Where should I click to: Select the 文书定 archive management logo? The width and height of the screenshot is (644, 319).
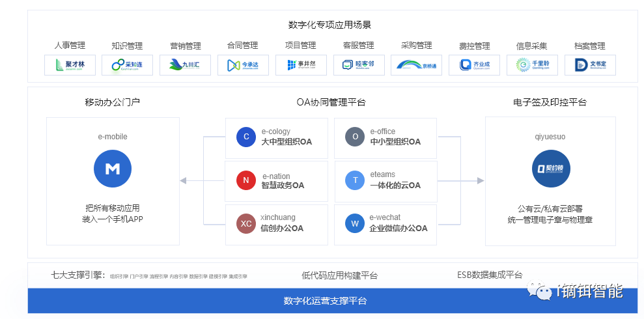click(x=590, y=65)
